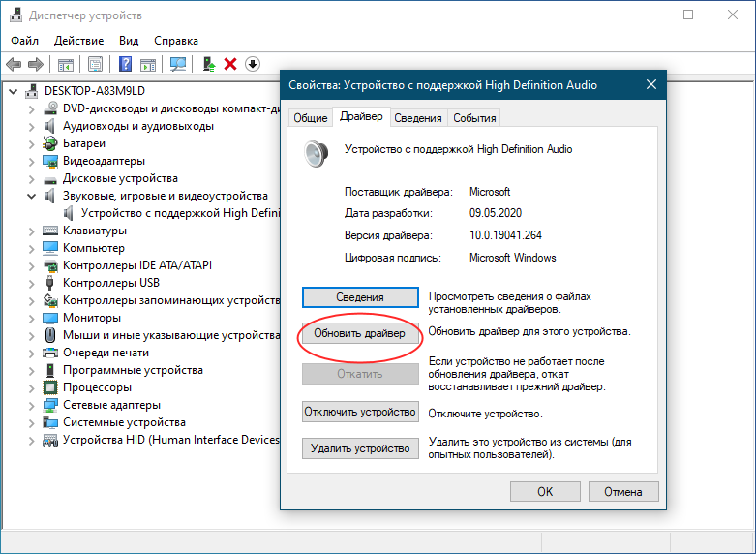Click the chip icon beside Процессоры
Viewport: 756px width, 554px height.
(50, 387)
